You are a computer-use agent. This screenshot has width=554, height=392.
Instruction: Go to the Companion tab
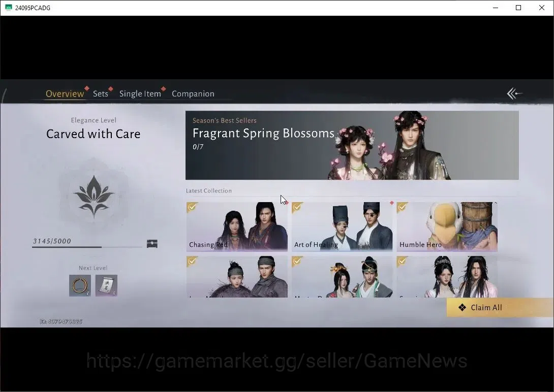point(193,93)
